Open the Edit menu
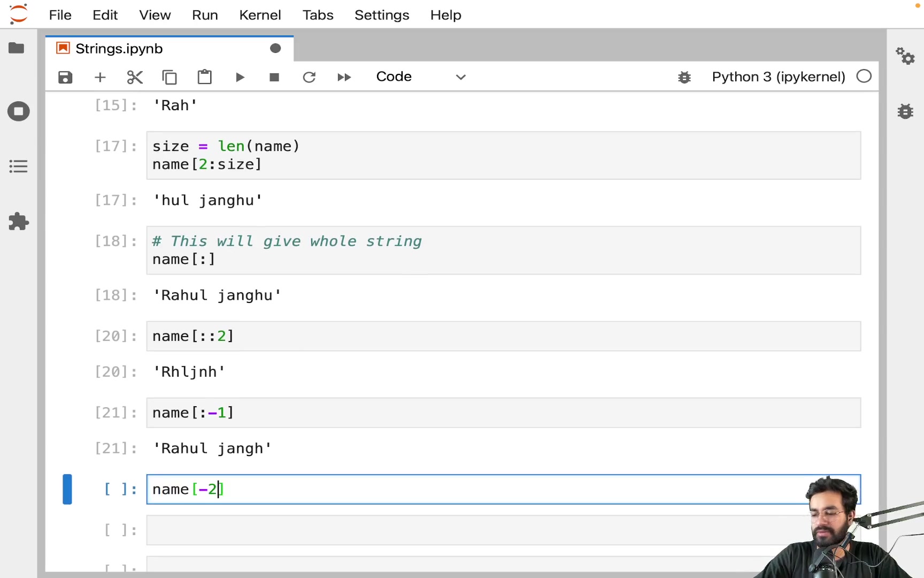The width and height of the screenshot is (924, 578). 105,15
